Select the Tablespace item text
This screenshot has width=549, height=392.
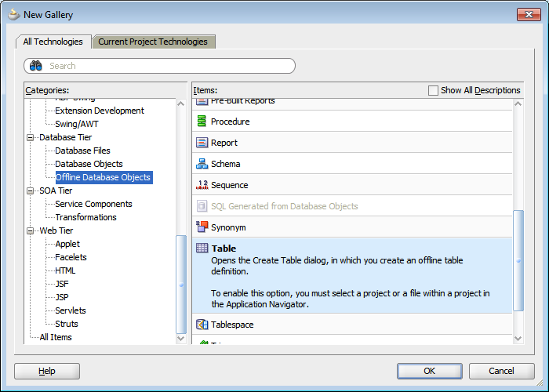coord(232,325)
